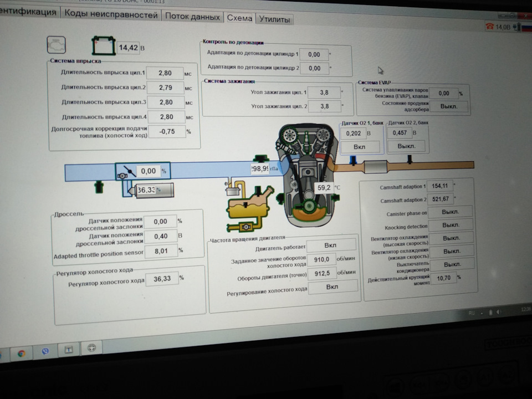Screen dimensions: 532x399
Task: Click O2 sensor 2 voltage 0,457
Action: pos(400,132)
